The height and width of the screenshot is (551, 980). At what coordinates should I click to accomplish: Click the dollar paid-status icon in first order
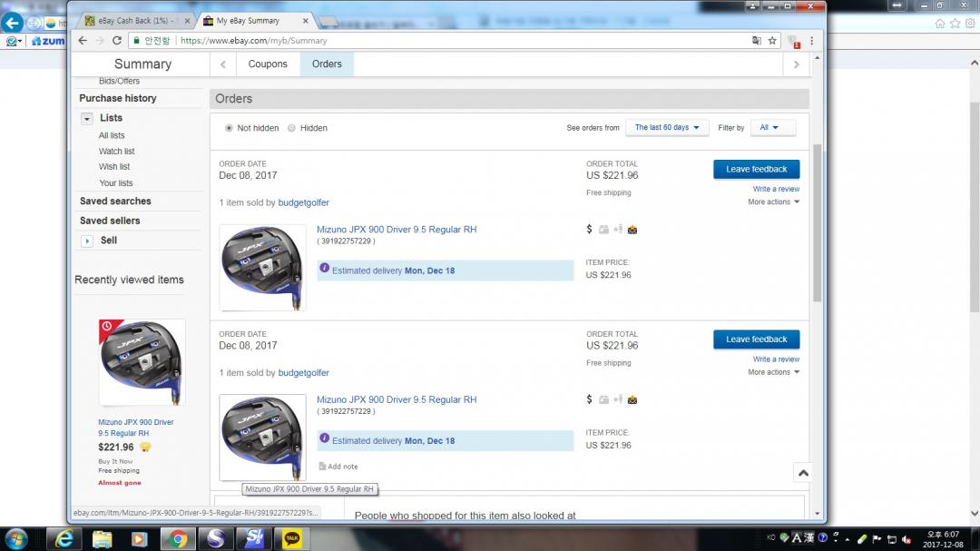coord(589,230)
